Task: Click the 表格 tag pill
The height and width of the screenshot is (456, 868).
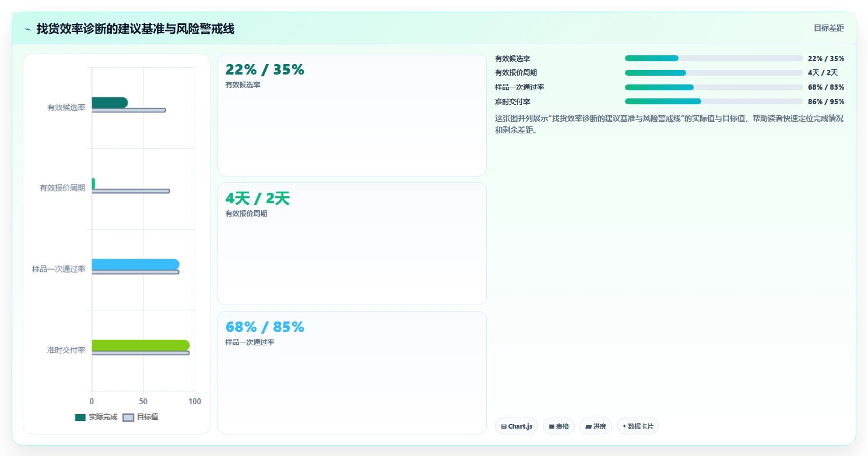Action: pyautogui.click(x=558, y=426)
